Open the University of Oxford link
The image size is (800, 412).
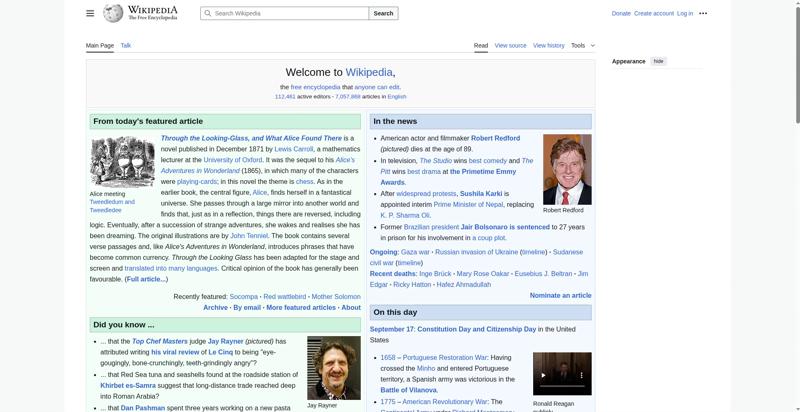[233, 160]
